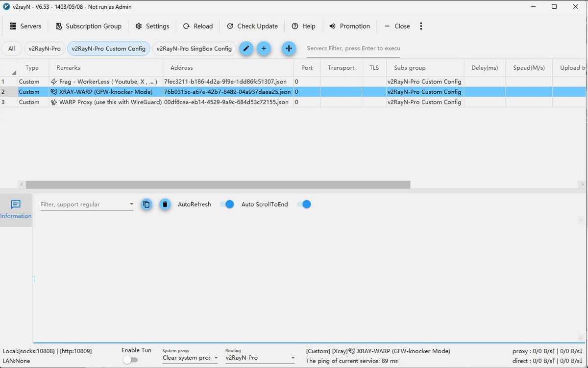This screenshot has height=368, width=588.
Task: Click the log panel scroll down arrow
Action: coord(581,337)
